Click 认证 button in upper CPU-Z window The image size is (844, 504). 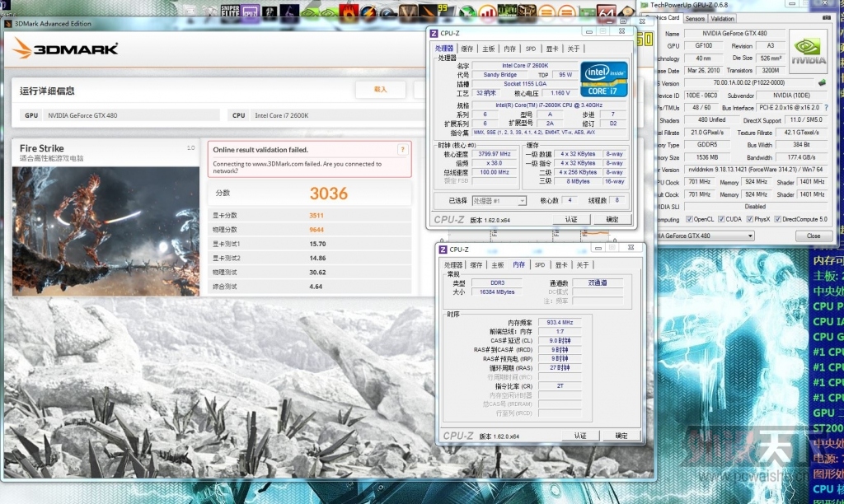(x=571, y=219)
